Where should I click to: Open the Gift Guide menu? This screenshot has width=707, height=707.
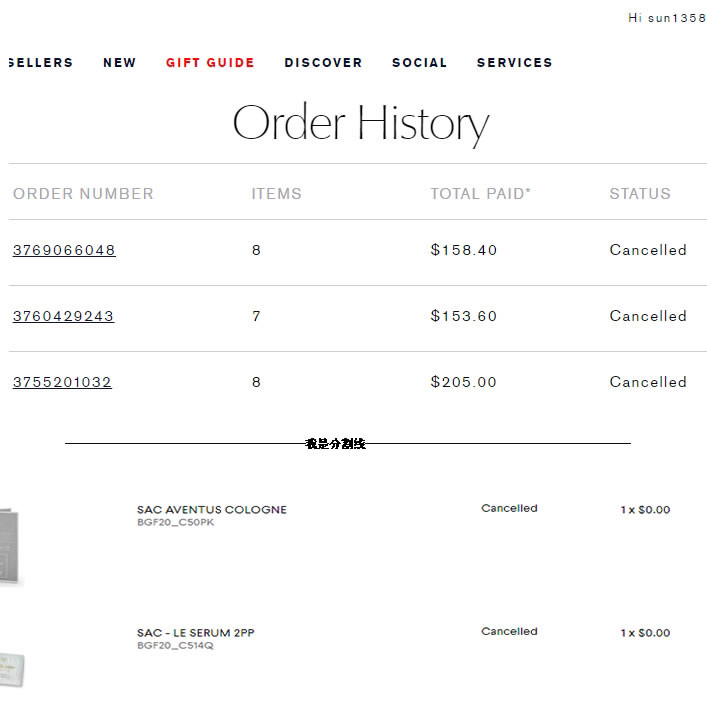pyautogui.click(x=210, y=62)
